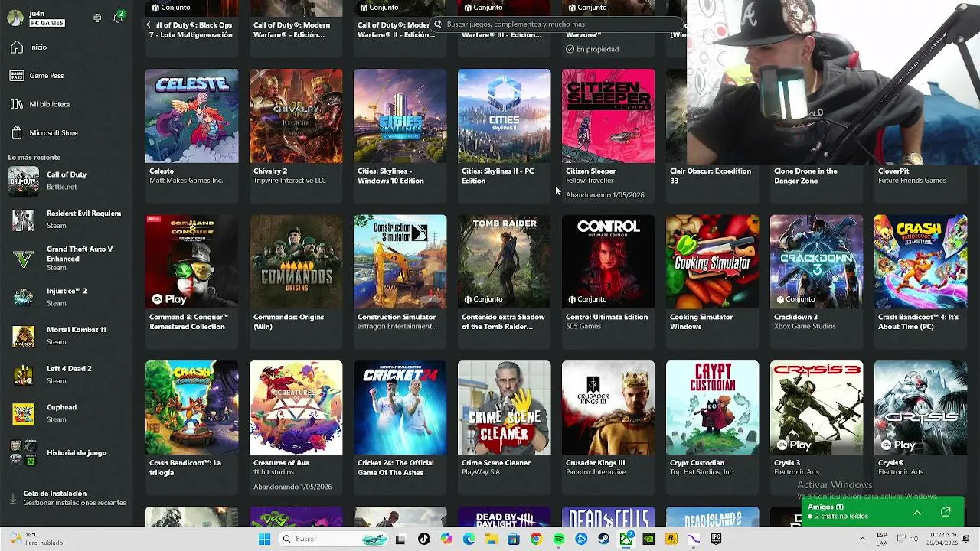Image resolution: width=980 pixels, height=551 pixels.
Task: Open the Chivalry 2 game cover
Action: click(x=296, y=116)
